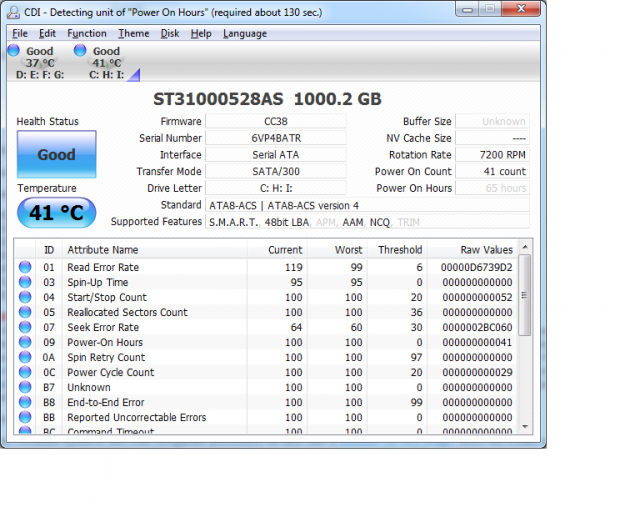Select the Seek Error Rate row name
The height and width of the screenshot is (512, 640).
[103, 327]
